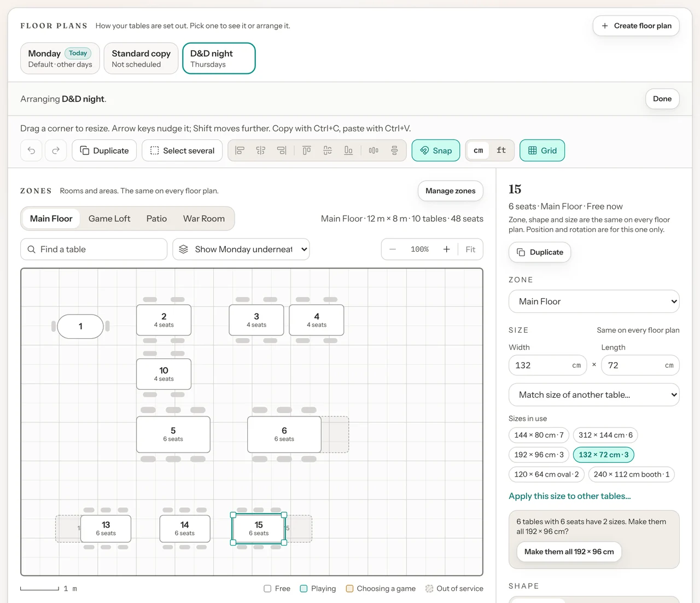700x603 pixels.
Task: Align selected tables to right edges
Action: pyautogui.click(x=282, y=150)
